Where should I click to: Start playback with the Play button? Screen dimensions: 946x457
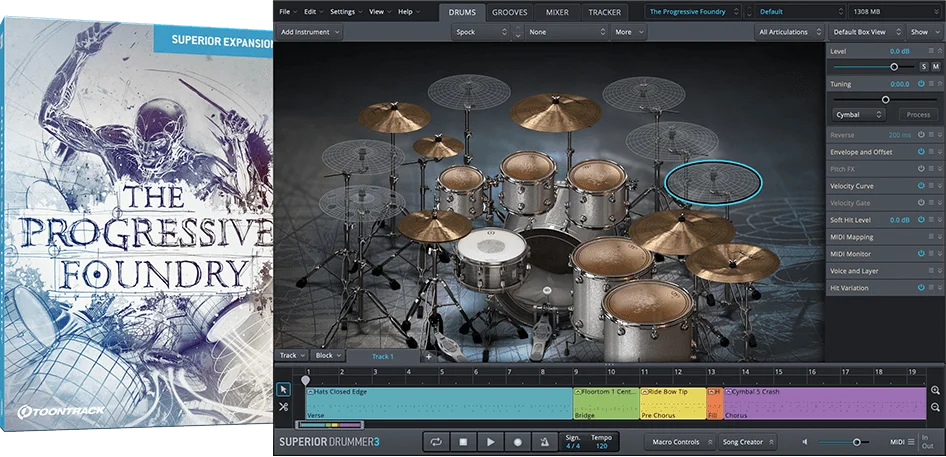pos(490,442)
